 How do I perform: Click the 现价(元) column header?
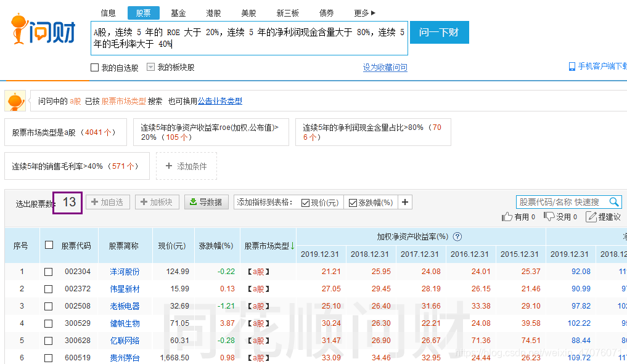172,246
